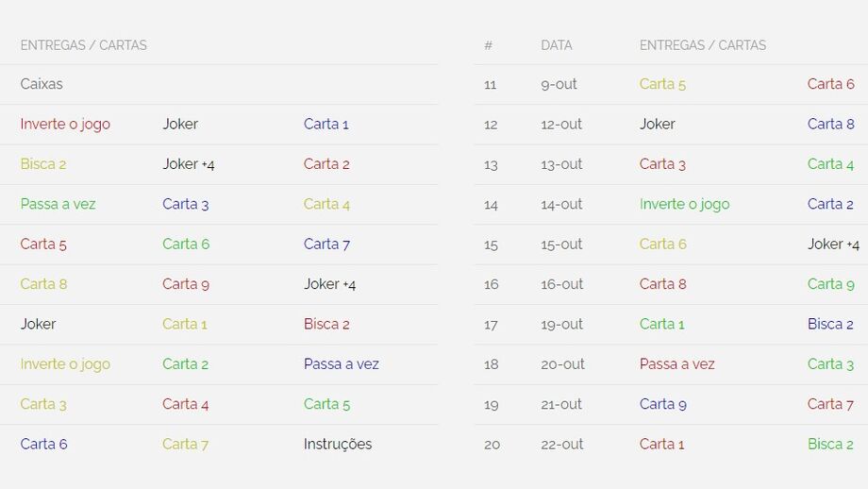Select the 13-out date cell
This screenshot has width=868, height=489.
click(561, 164)
